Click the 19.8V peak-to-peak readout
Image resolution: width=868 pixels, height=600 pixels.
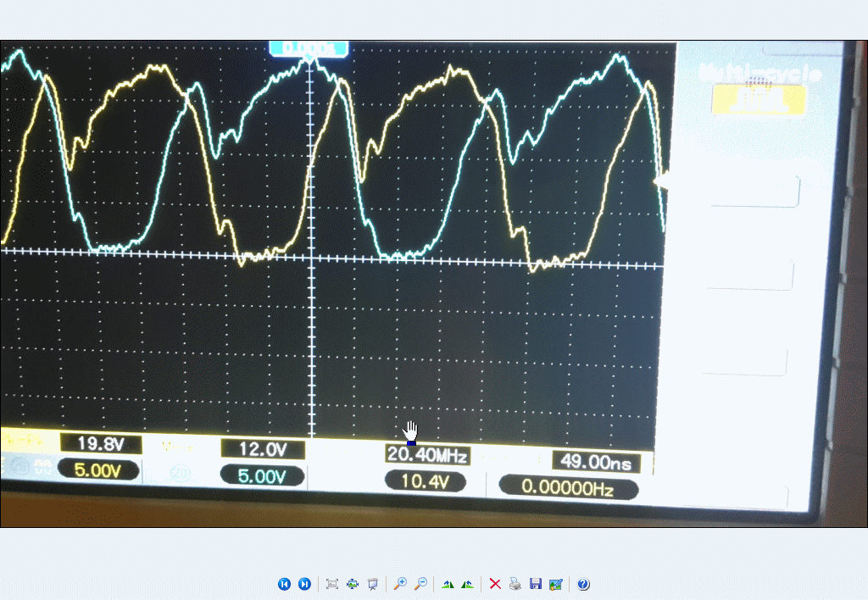[x=98, y=443]
